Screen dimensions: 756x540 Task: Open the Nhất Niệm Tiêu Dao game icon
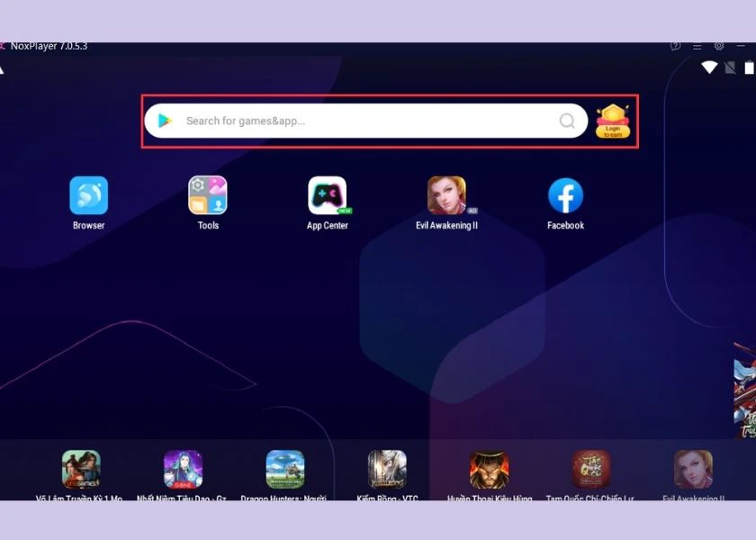pos(183,469)
